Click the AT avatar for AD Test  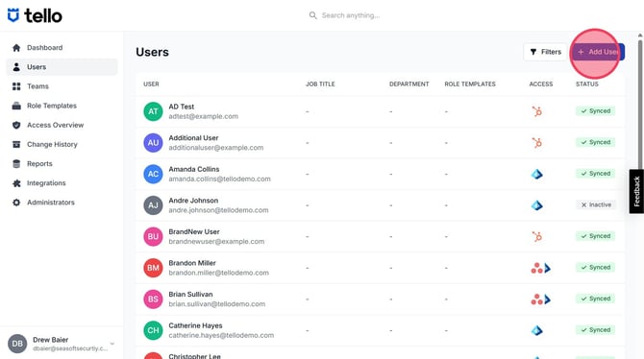click(153, 111)
